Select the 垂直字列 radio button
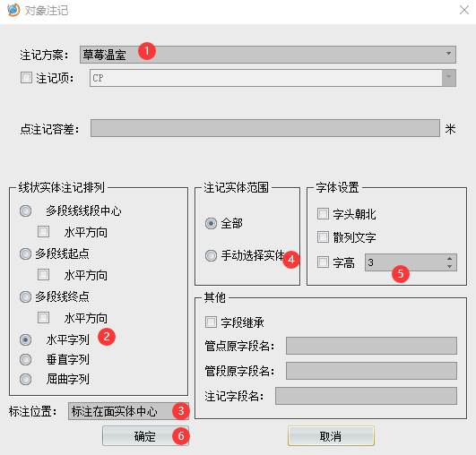Viewport: 476px width, 455px height. [x=25, y=360]
